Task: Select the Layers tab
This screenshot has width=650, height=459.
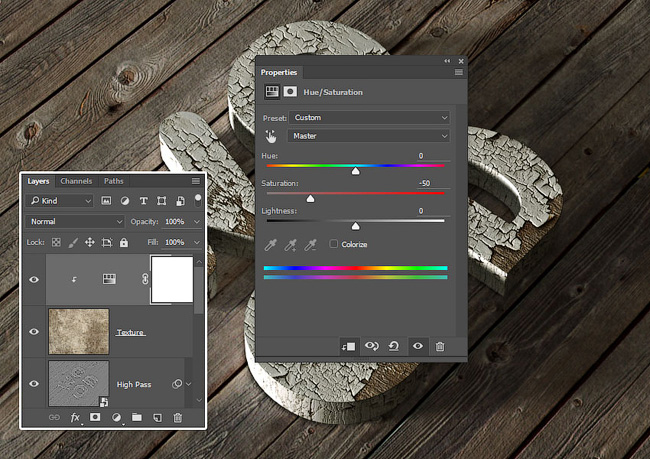Action: (x=38, y=181)
